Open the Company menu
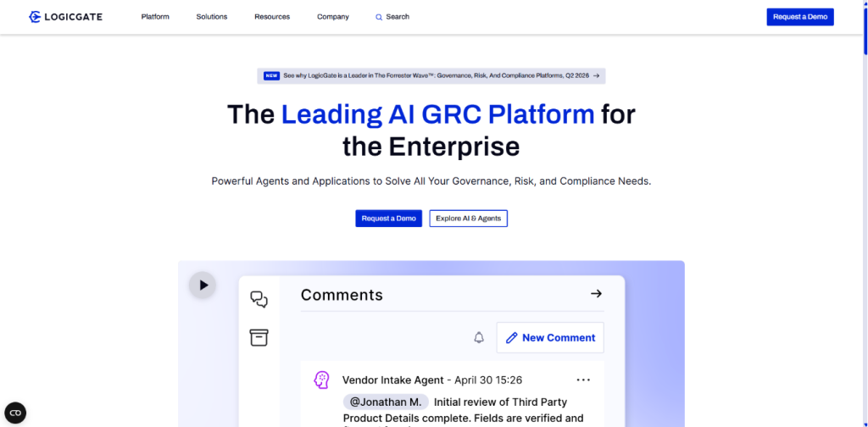Image resolution: width=868 pixels, height=427 pixels. click(332, 17)
